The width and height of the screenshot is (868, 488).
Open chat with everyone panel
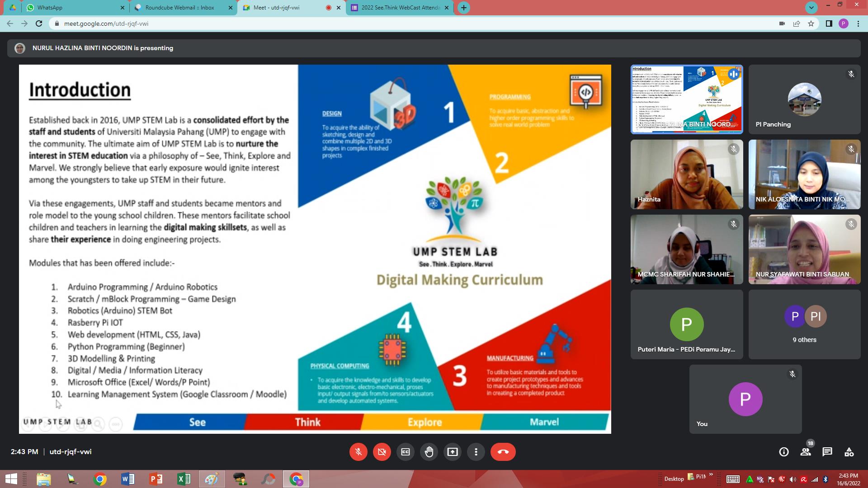(827, 452)
